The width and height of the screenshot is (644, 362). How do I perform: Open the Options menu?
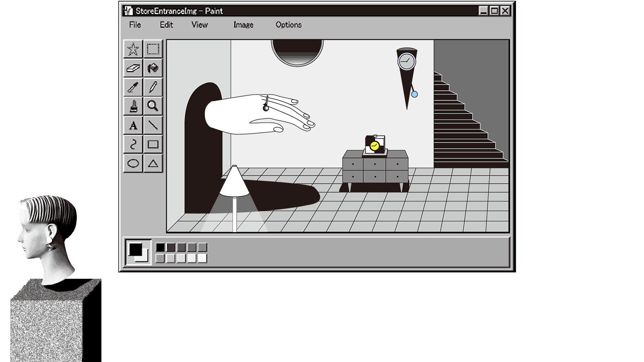point(289,25)
